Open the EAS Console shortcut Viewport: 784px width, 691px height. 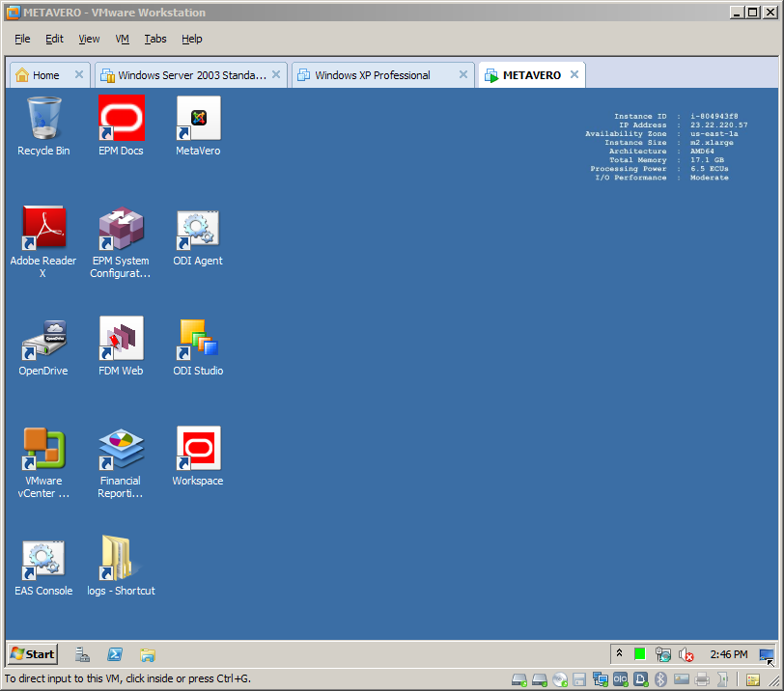pos(43,560)
